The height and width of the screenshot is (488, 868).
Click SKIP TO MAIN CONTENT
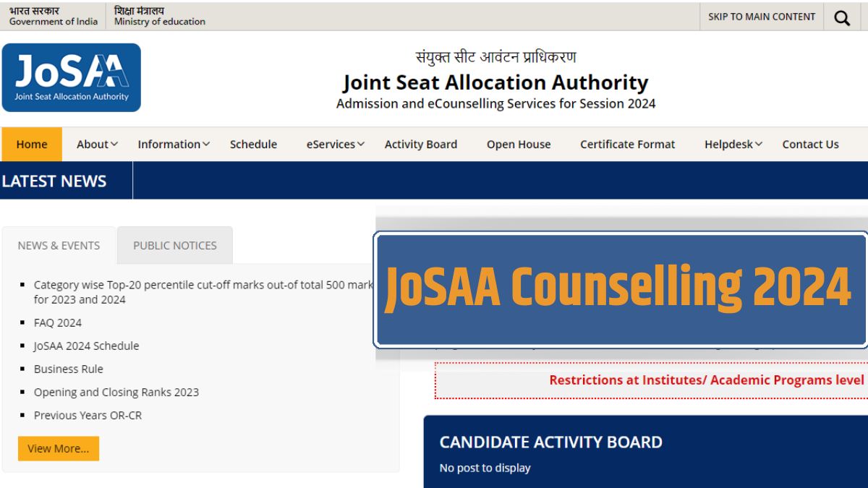tap(761, 17)
